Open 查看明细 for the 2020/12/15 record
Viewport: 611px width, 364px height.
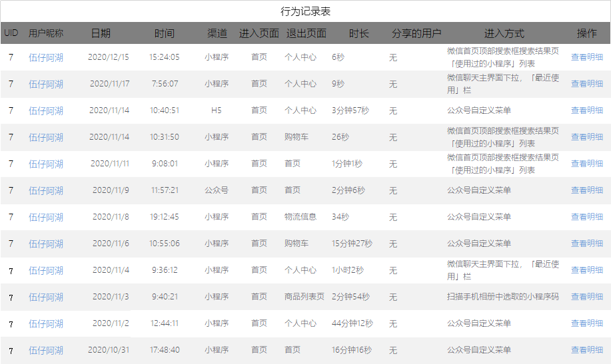pyautogui.click(x=586, y=57)
